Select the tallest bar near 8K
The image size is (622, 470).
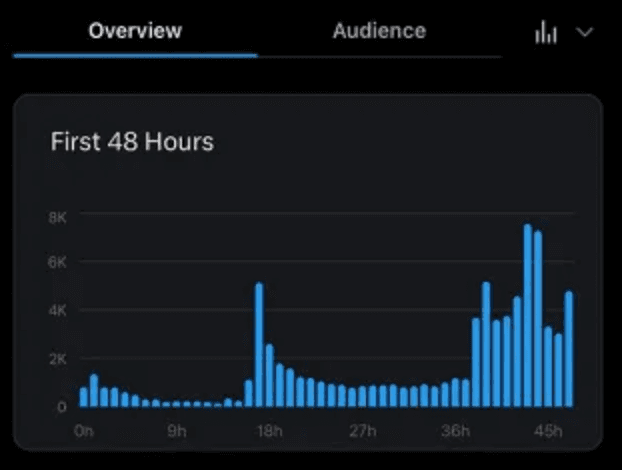tap(527, 315)
